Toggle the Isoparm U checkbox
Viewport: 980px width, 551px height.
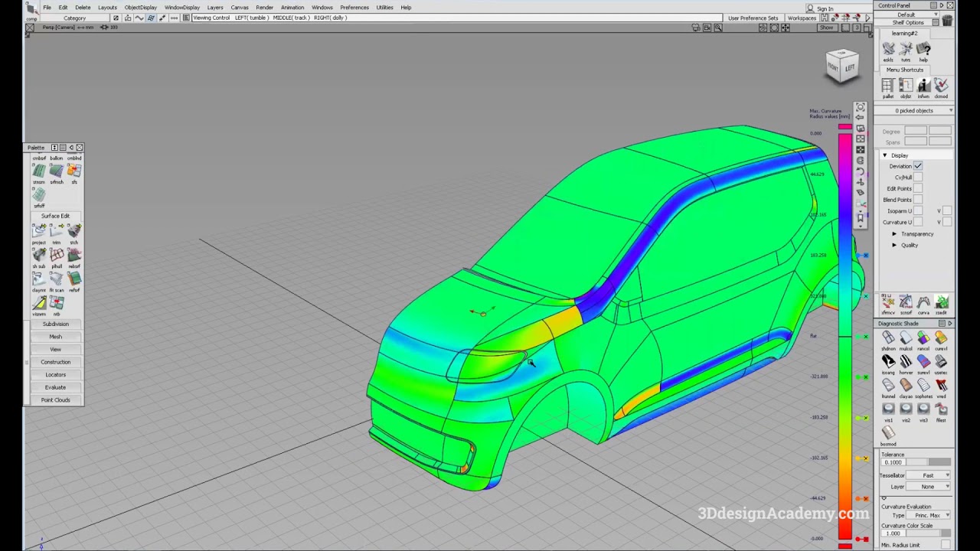coord(917,210)
